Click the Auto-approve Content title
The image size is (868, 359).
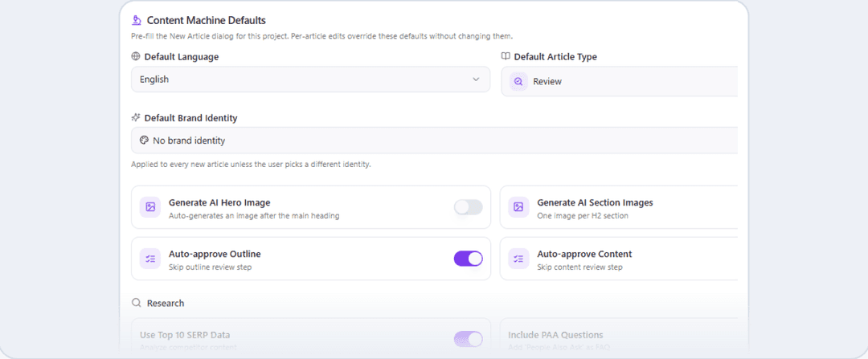tap(584, 254)
